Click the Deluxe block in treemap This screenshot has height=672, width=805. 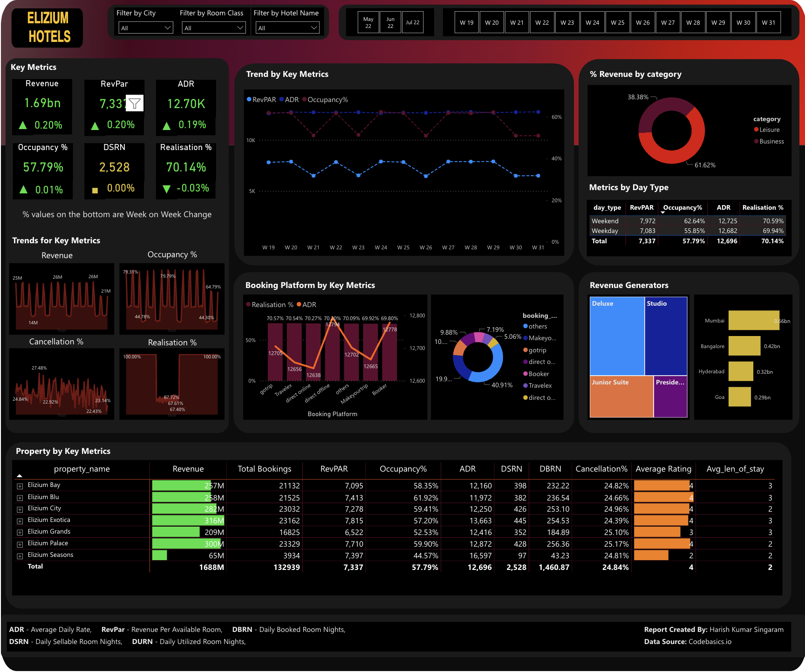pyautogui.click(x=617, y=336)
